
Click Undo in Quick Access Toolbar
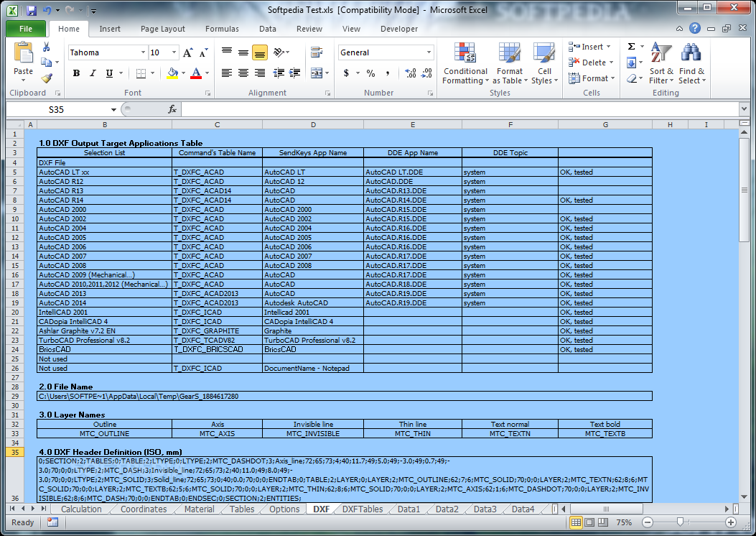pos(47,10)
